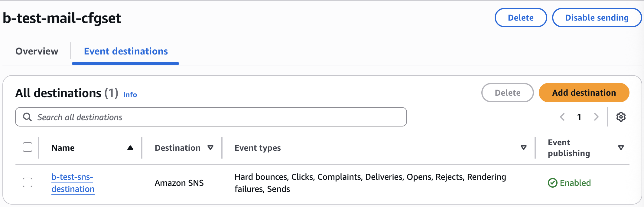Sort by the Destination column arrow
This screenshot has width=644, height=207.
tap(210, 148)
